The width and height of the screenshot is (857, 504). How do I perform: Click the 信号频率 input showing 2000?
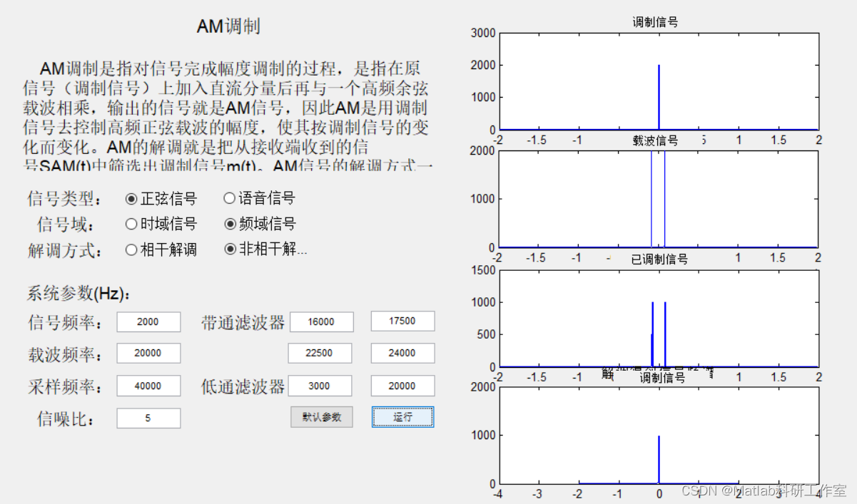point(148,322)
